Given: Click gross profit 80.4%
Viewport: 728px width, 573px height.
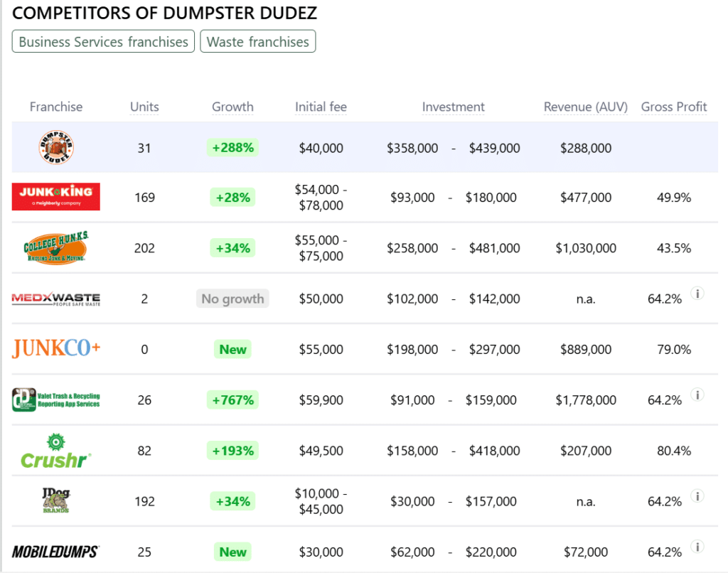Looking at the screenshot, I should [x=674, y=451].
